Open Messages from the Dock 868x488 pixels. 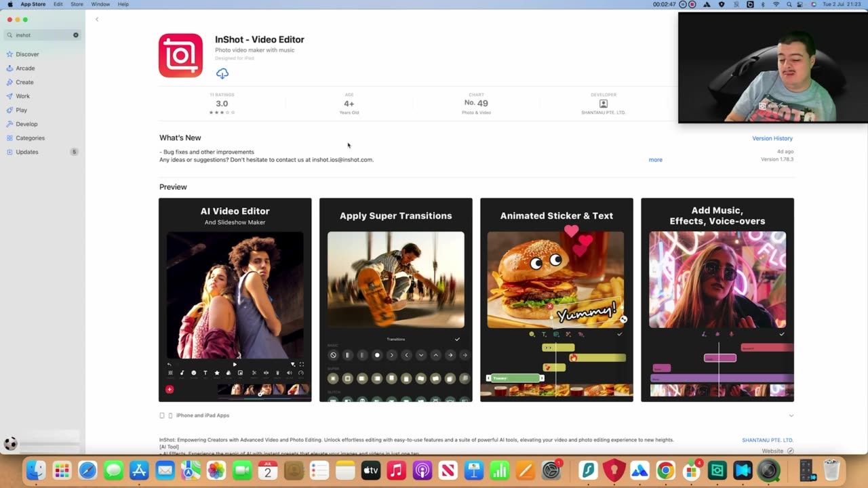(113, 470)
